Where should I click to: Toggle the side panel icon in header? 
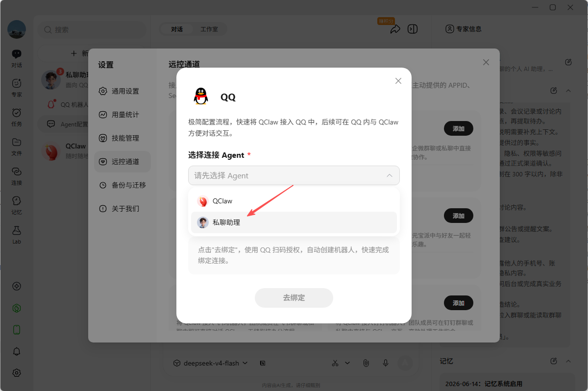[413, 29]
